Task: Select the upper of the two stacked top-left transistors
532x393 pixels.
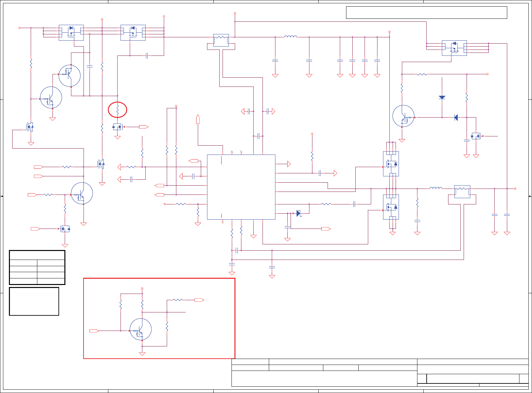Action: [70, 76]
